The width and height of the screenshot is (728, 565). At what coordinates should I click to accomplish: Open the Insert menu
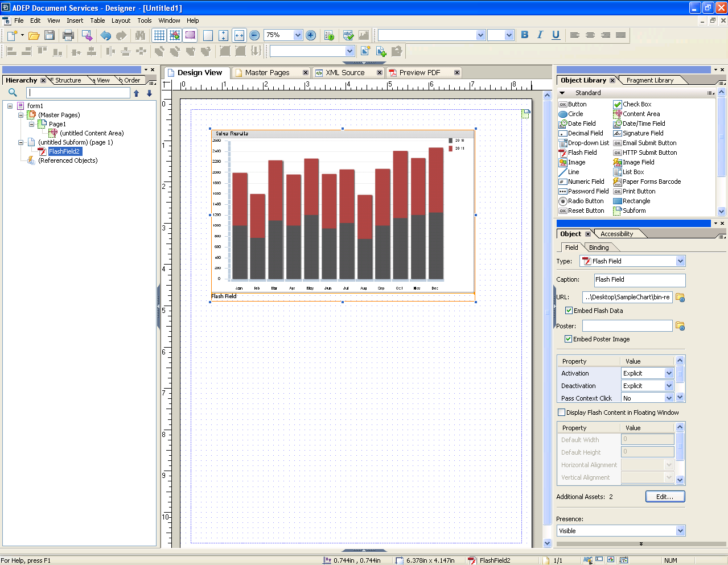75,20
